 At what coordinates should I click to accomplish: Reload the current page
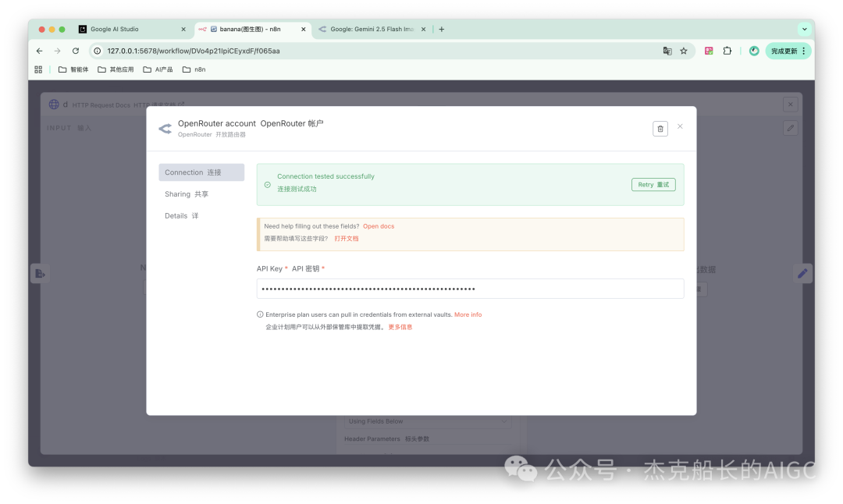(76, 51)
